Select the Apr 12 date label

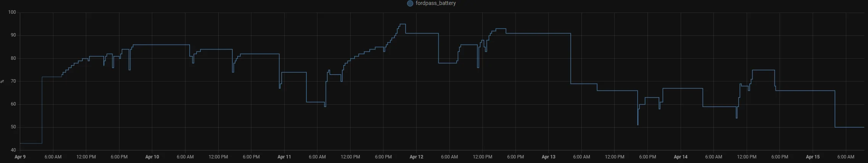(416, 157)
